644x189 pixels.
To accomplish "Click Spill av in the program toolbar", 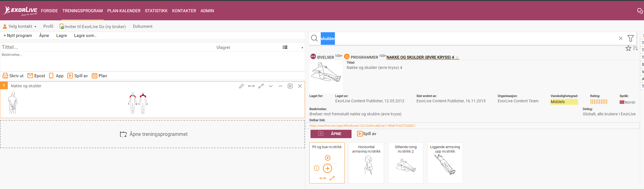I will pos(78,76).
